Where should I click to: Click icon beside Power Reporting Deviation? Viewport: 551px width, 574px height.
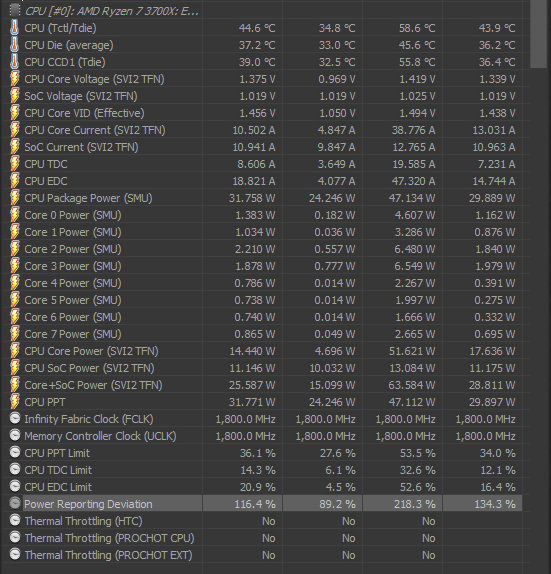[x=15, y=503]
